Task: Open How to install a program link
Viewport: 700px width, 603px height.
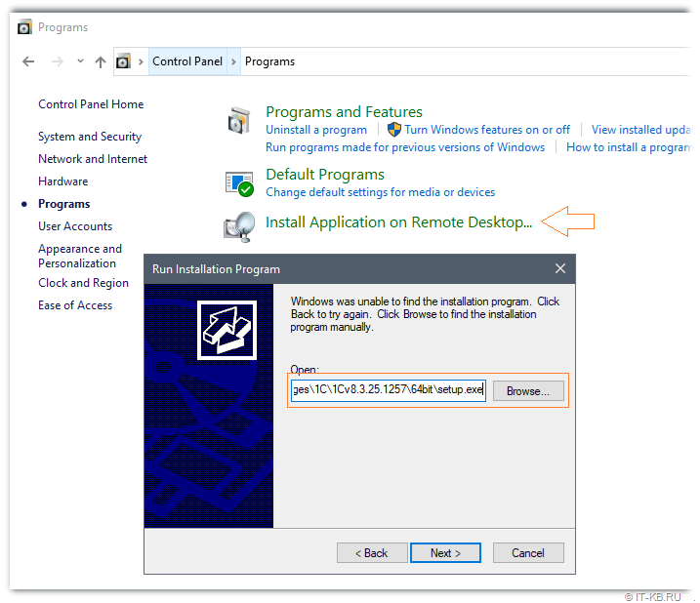Action: click(629, 147)
